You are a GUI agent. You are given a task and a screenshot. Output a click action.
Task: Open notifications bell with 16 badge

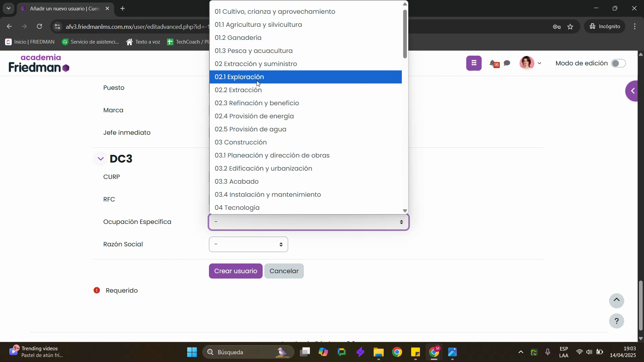(x=492, y=63)
